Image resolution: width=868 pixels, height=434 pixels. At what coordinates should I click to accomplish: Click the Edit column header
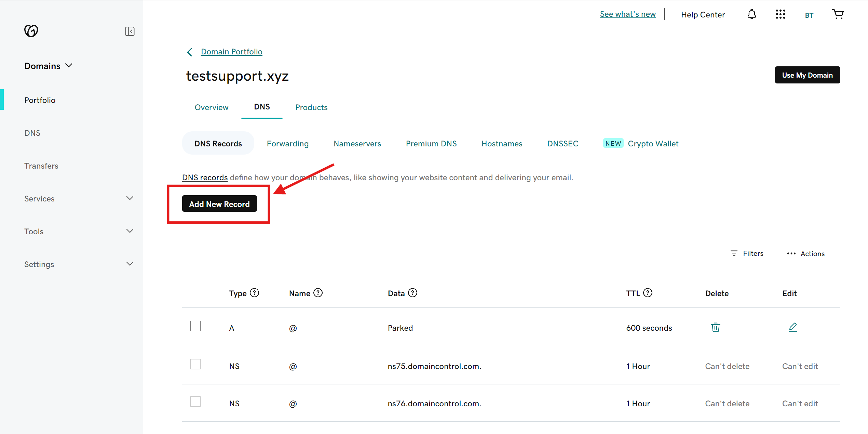pos(789,293)
